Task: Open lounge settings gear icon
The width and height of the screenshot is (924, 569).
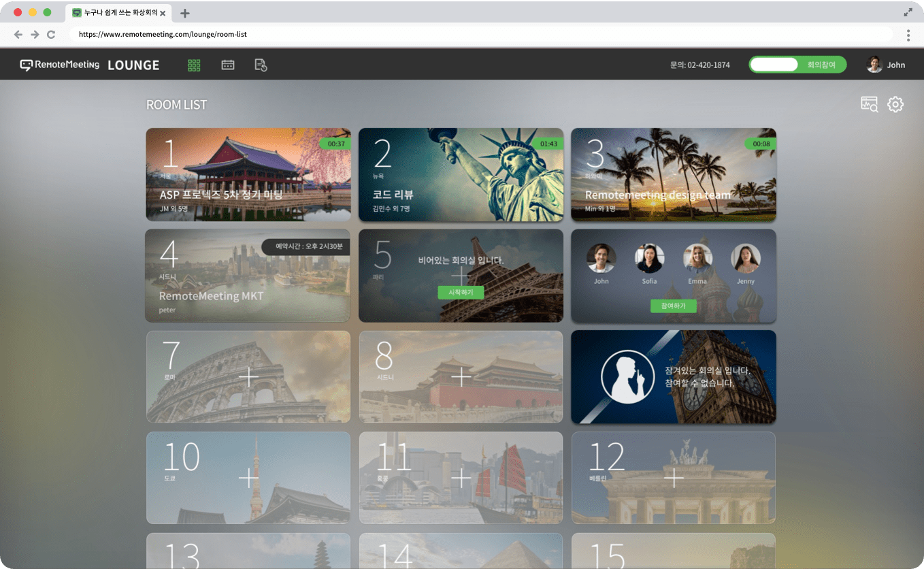Action: pos(895,104)
